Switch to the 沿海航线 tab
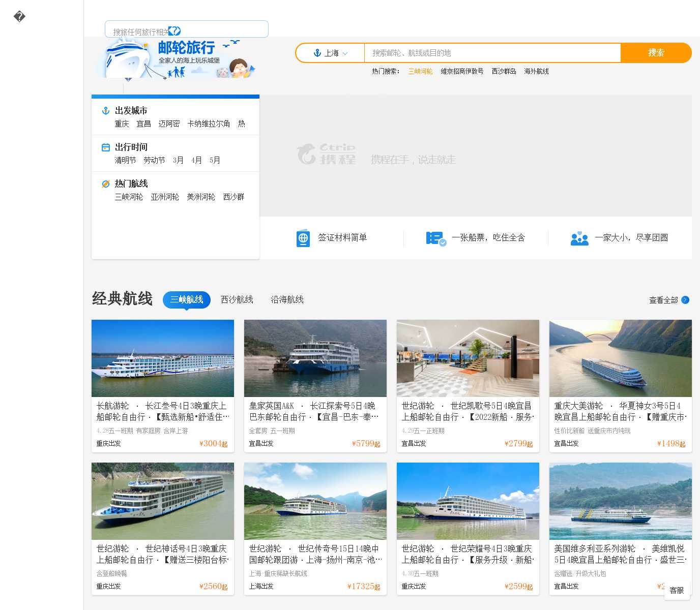The width and height of the screenshot is (700, 610). (x=287, y=300)
